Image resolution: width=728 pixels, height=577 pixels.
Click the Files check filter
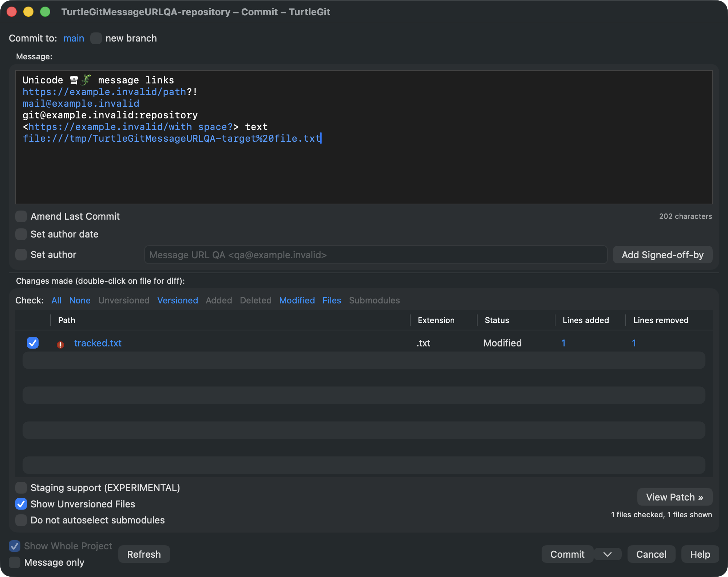coord(332,300)
